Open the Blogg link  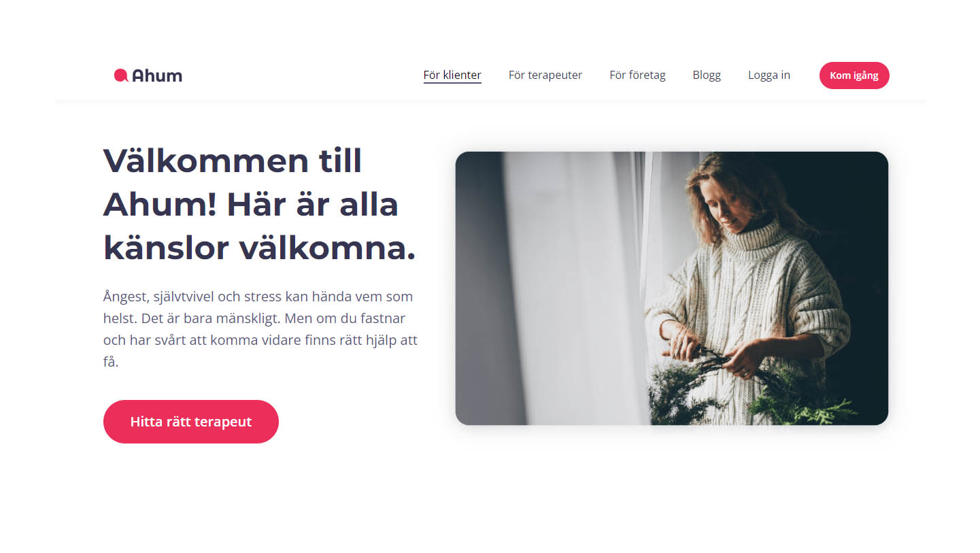click(x=707, y=75)
